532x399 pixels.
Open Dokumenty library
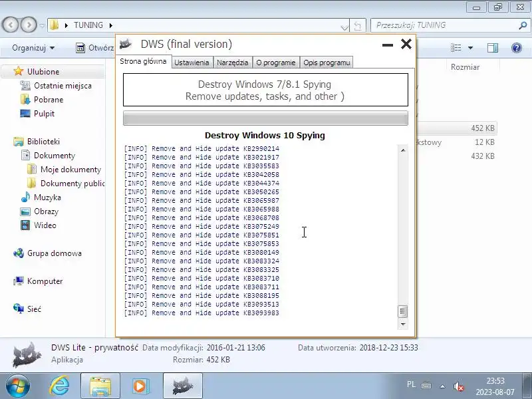click(55, 156)
